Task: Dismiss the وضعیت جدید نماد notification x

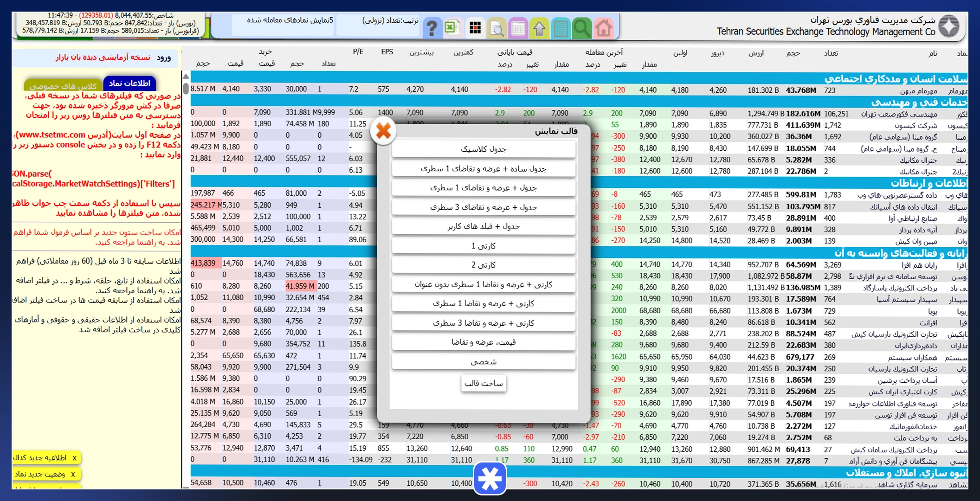Action: tap(73, 474)
